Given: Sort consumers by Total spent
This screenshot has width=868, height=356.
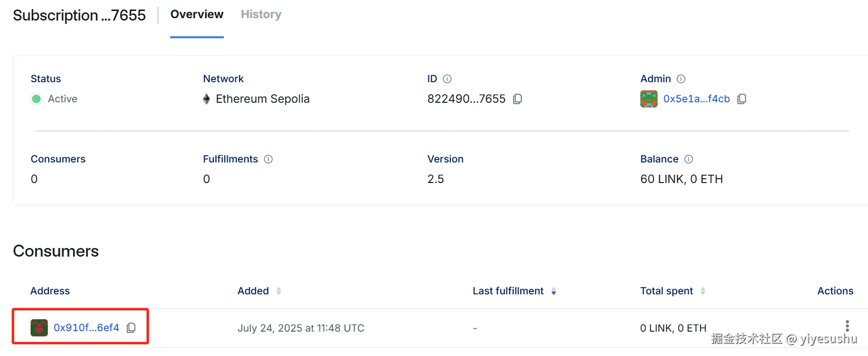Looking at the screenshot, I should point(703,291).
